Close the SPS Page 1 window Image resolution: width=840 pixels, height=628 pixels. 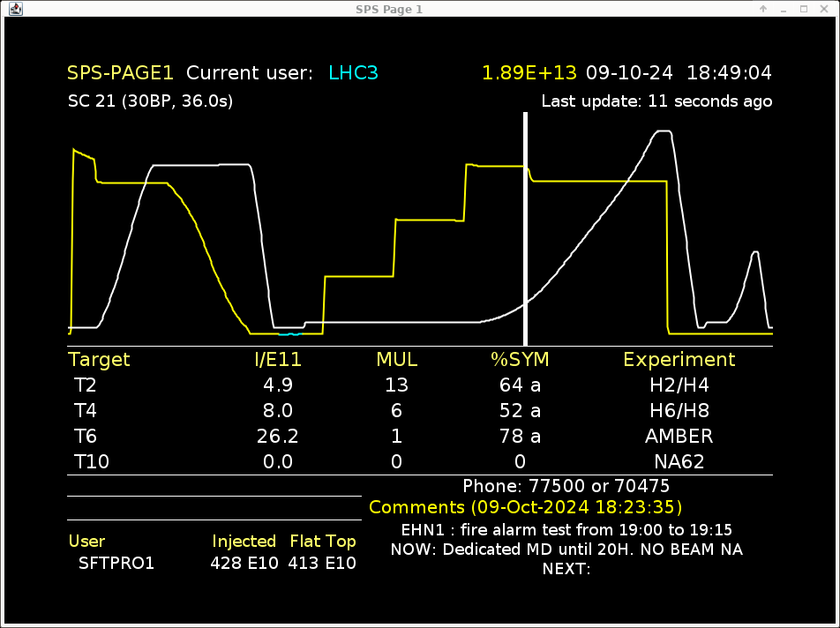825,8
